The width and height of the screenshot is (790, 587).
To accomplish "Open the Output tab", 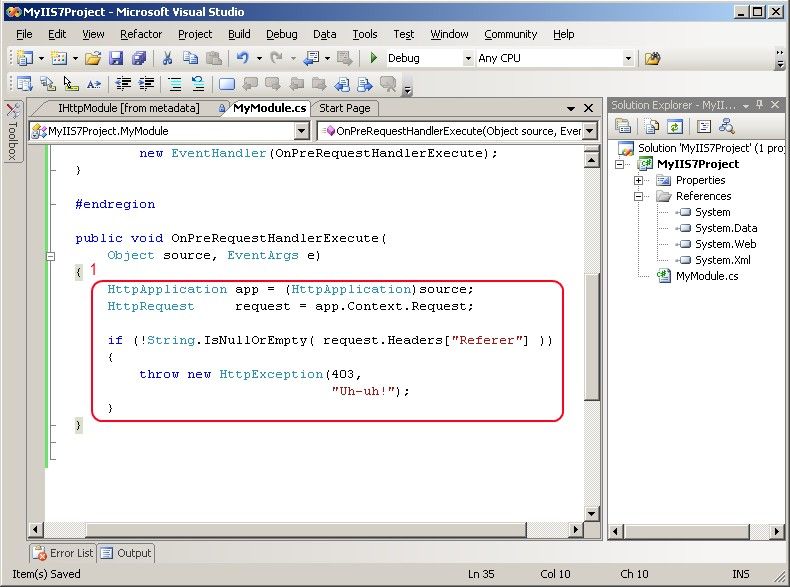I will click(126, 553).
